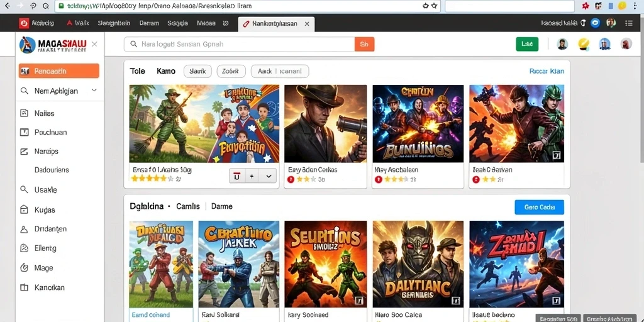
Task: Toggle the Aaick filter chip
Action: tap(280, 71)
